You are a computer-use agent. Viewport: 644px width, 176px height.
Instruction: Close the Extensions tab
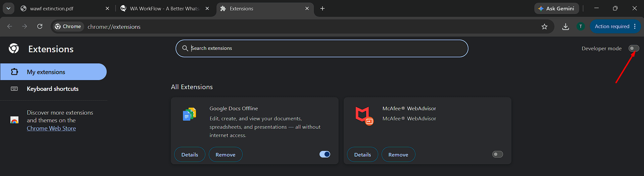[307, 8]
